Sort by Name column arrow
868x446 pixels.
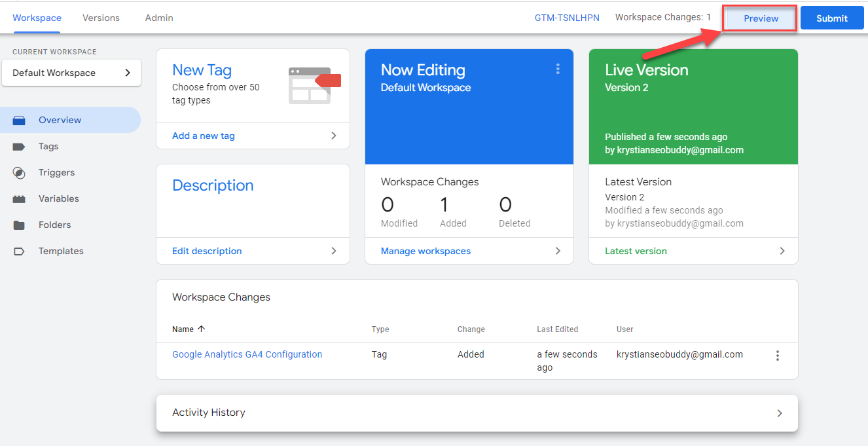[x=201, y=329]
